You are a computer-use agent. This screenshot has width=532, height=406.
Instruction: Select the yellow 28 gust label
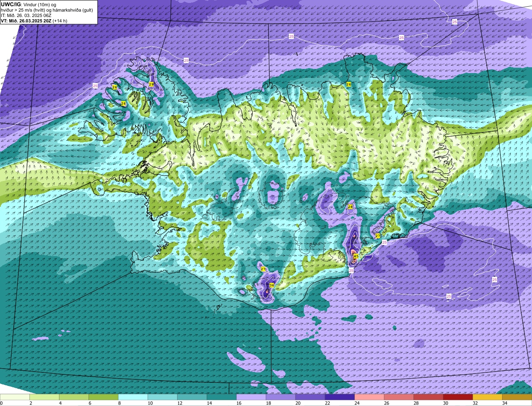350,207
